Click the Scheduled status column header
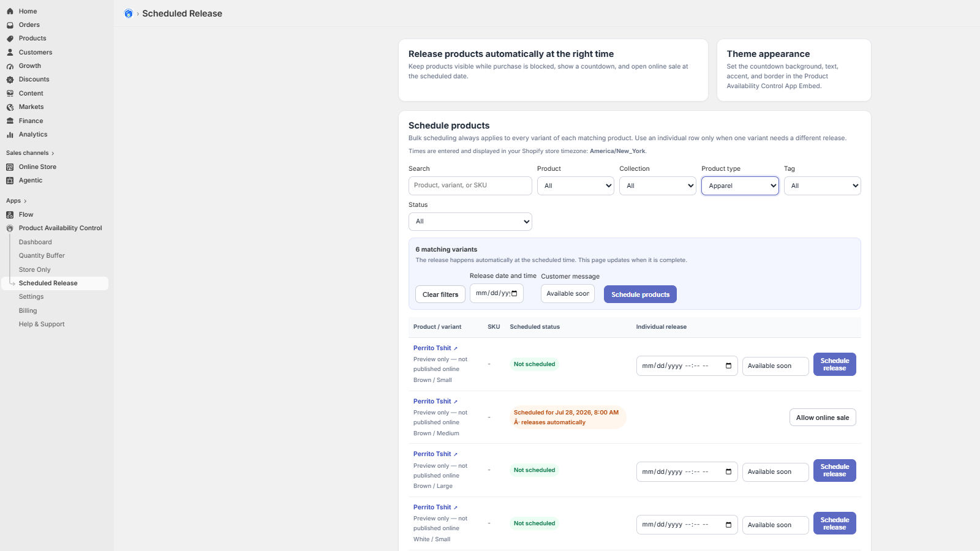 point(535,327)
